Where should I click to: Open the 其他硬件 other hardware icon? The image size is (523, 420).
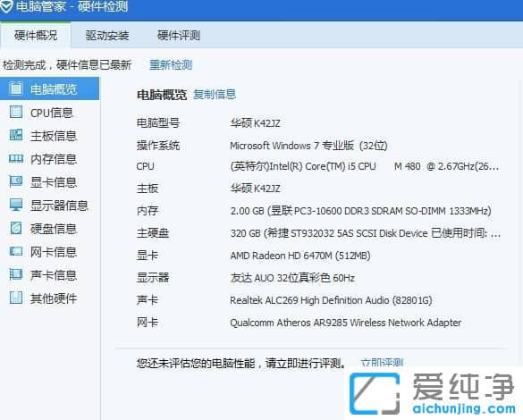(16, 298)
